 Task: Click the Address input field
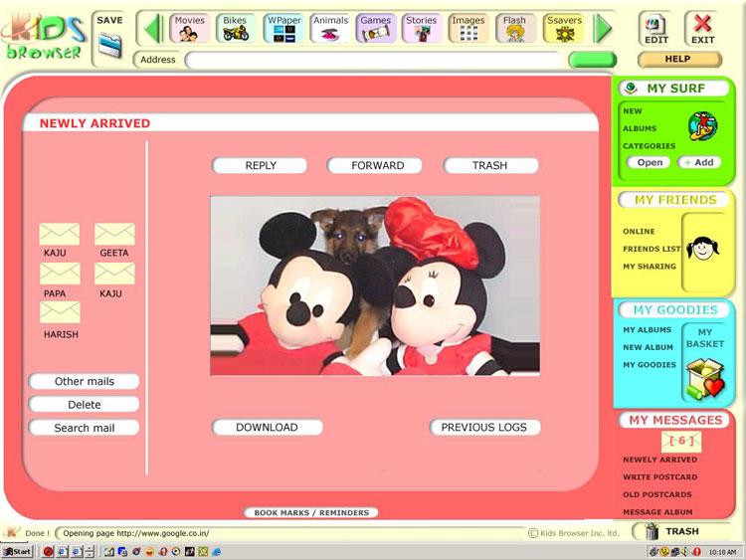373,61
